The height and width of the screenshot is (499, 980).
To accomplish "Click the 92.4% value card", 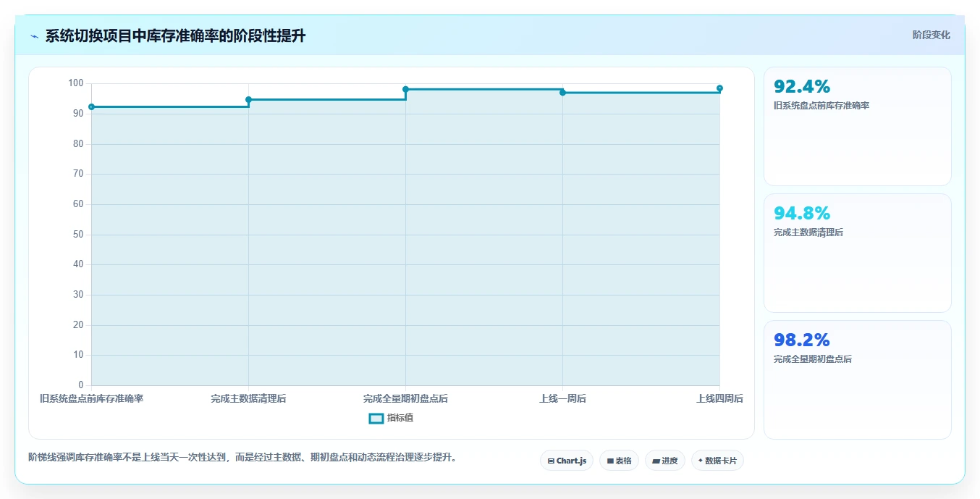I will [857, 126].
